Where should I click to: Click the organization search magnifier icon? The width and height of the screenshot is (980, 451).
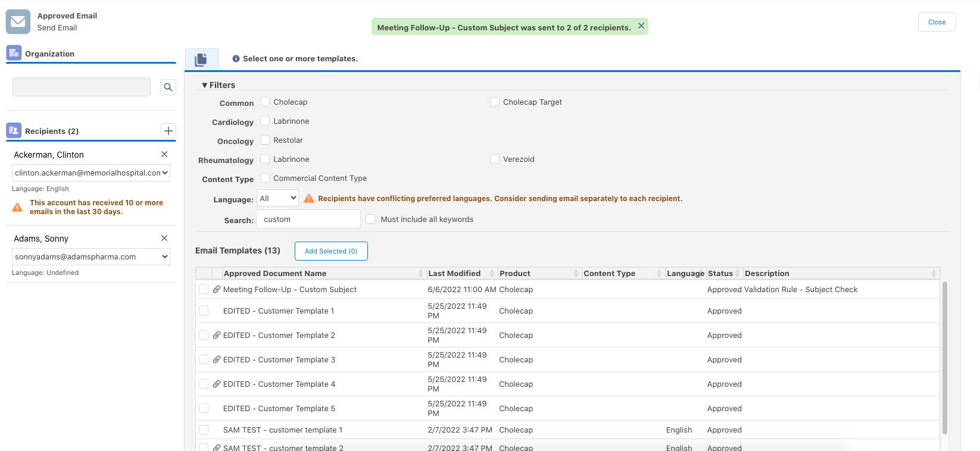coord(168,87)
